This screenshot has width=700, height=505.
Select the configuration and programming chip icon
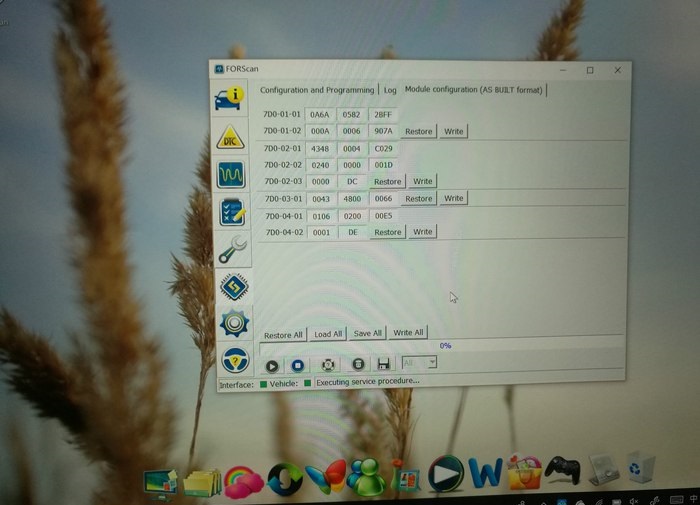[x=234, y=286]
